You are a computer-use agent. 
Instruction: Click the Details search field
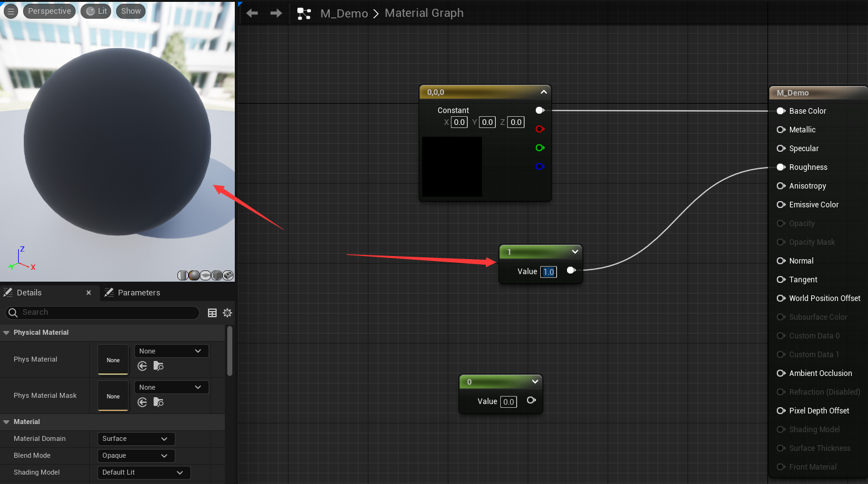click(103, 312)
